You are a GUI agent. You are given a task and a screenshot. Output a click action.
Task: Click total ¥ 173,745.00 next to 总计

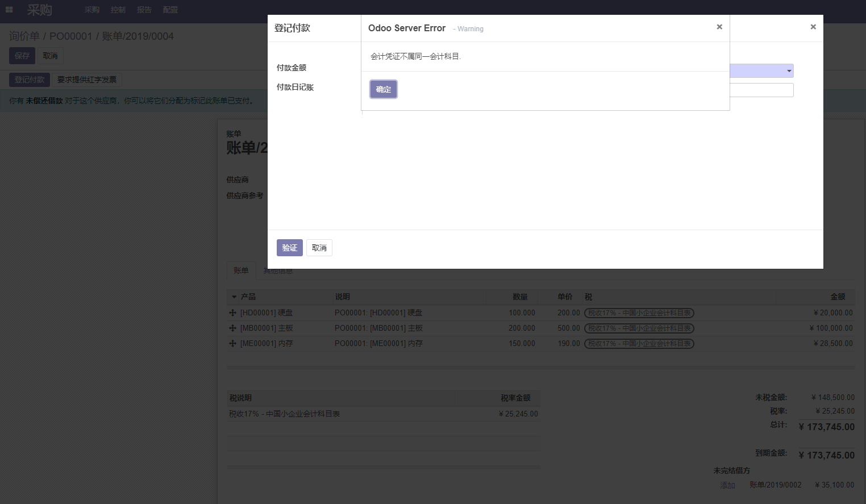pos(826,427)
